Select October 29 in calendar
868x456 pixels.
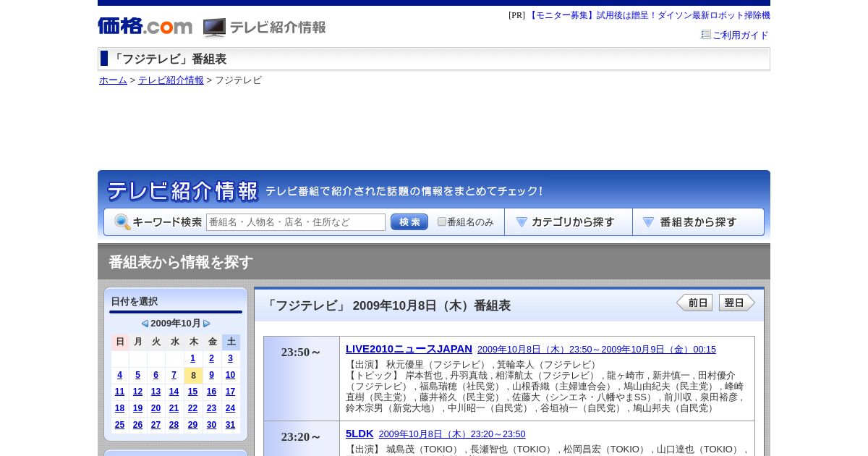192,425
